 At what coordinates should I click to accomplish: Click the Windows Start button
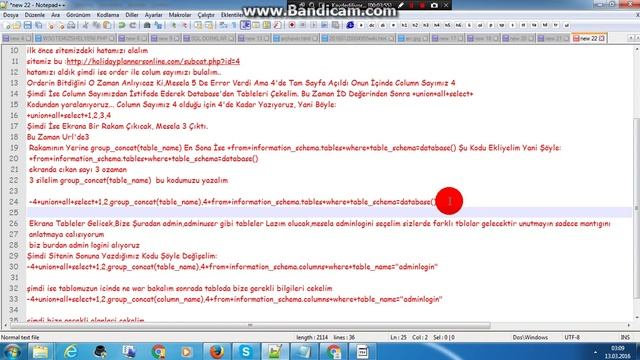tap(12, 351)
